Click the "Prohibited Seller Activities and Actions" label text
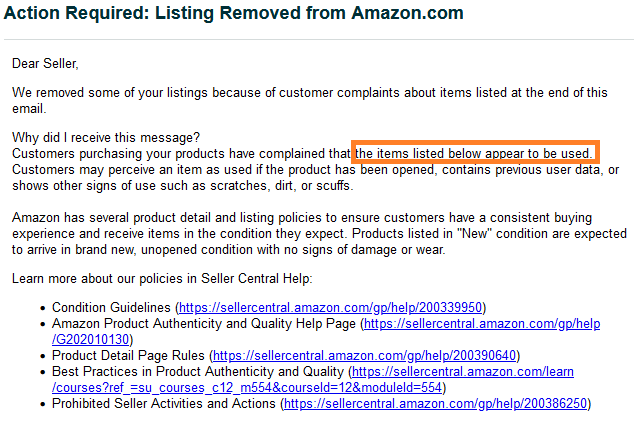The image size is (634, 424). pyautogui.click(x=164, y=403)
